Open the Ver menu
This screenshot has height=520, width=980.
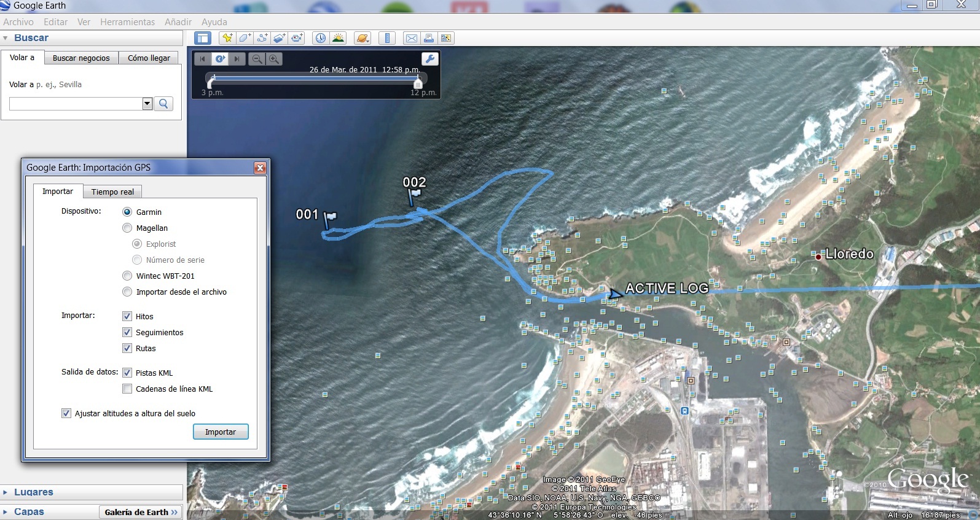(84, 22)
